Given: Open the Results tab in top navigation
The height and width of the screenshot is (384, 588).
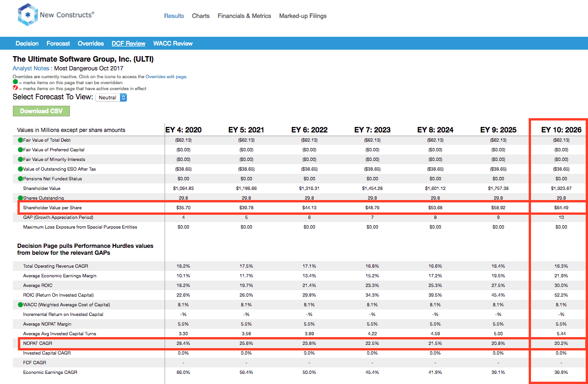Looking at the screenshot, I should tap(174, 16).
